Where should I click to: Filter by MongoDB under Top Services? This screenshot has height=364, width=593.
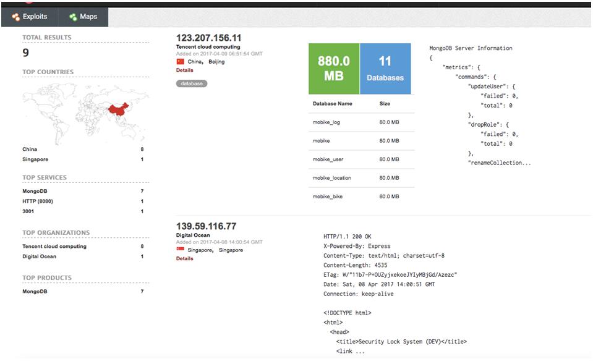point(35,191)
